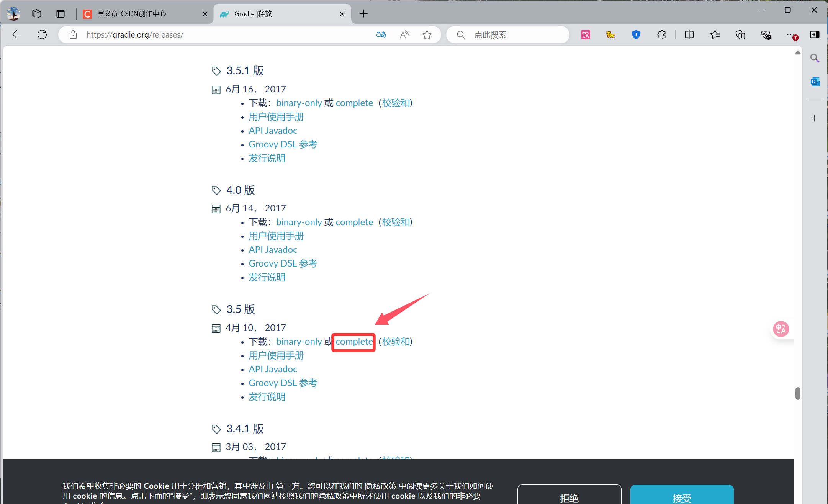The height and width of the screenshot is (504, 828).
Task: Click the floating pink translate button
Action: coord(781,329)
